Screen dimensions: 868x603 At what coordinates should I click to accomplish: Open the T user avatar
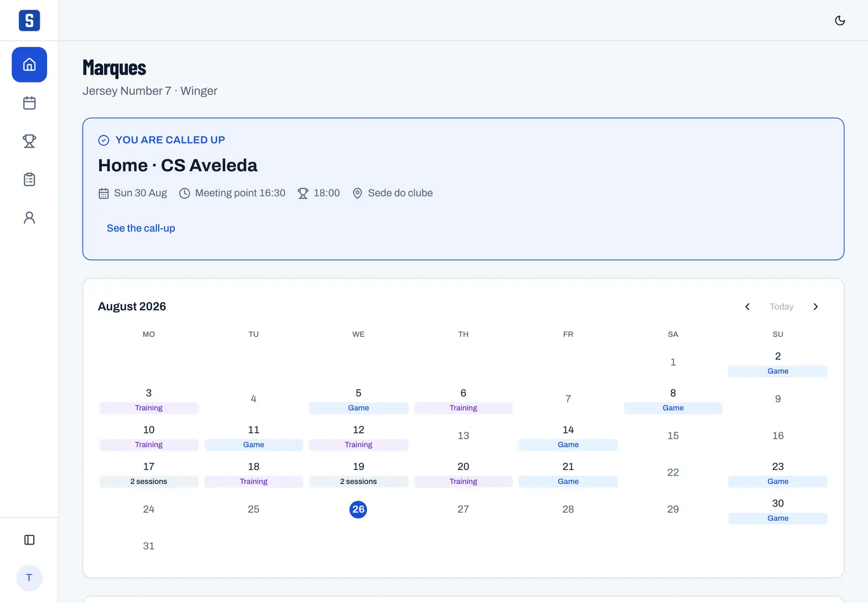[x=30, y=578]
